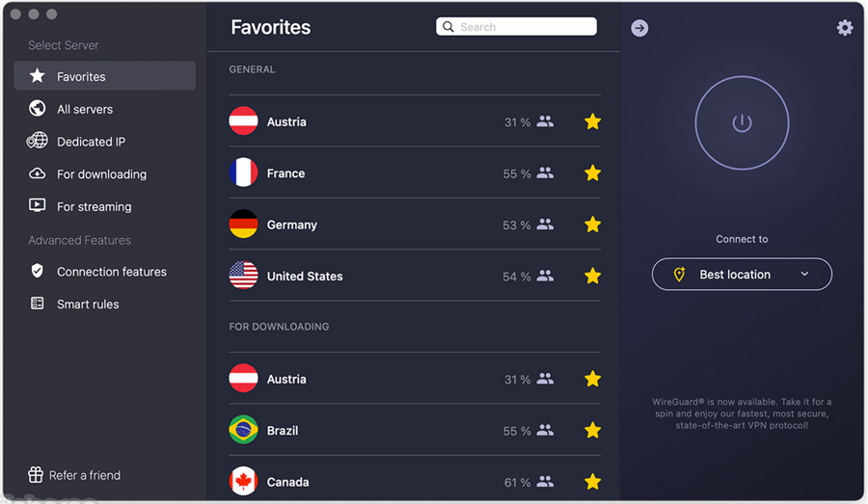Remove Brazil from favorites via star
This screenshot has width=868, height=504.
coord(592,431)
